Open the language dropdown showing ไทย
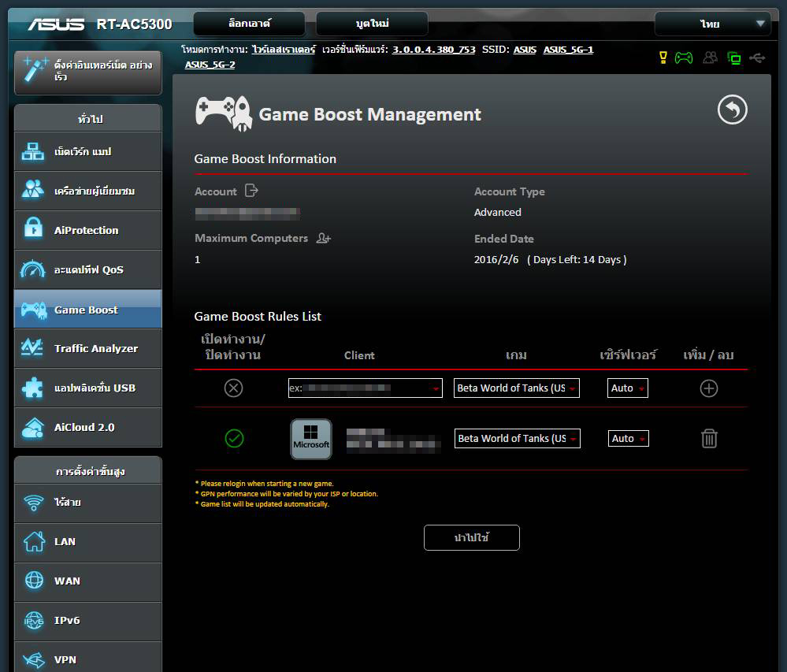The height and width of the screenshot is (672, 787). [x=713, y=24]
